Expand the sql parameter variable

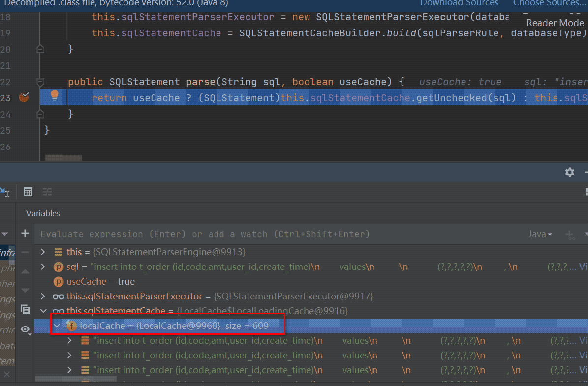(x=43, y=267)
